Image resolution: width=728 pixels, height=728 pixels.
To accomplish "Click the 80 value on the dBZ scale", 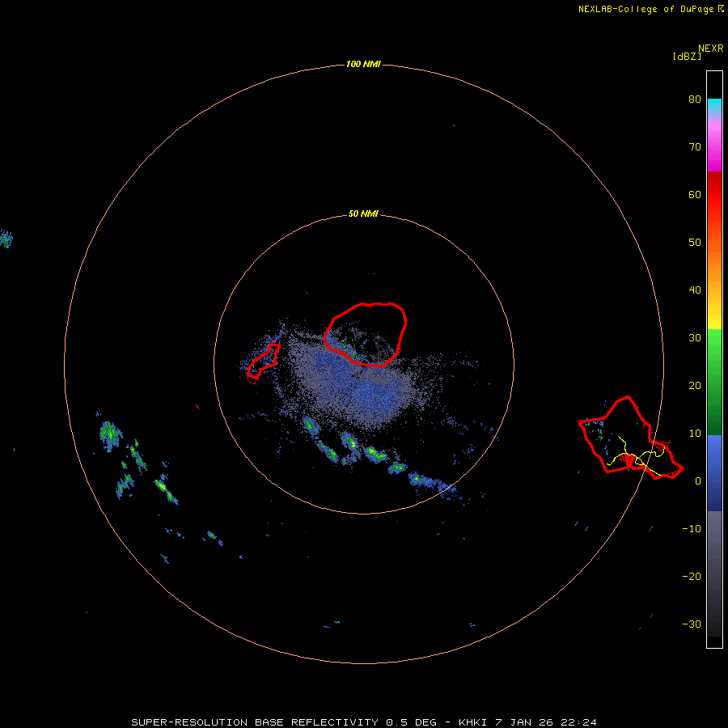I will [x=695, y=99].
